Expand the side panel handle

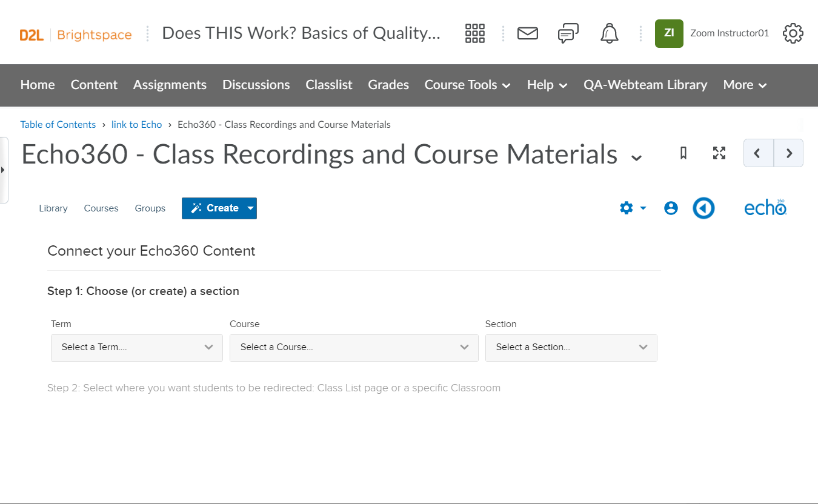coord(4,170)
